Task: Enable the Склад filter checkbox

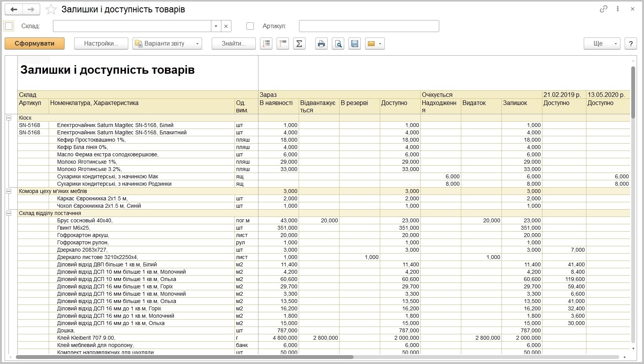Action: pyautogui.click(x=9, y=26)
